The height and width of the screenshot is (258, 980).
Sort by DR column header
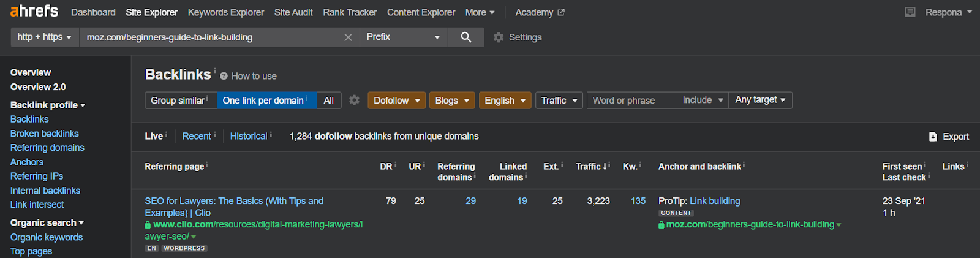point(386,166)
